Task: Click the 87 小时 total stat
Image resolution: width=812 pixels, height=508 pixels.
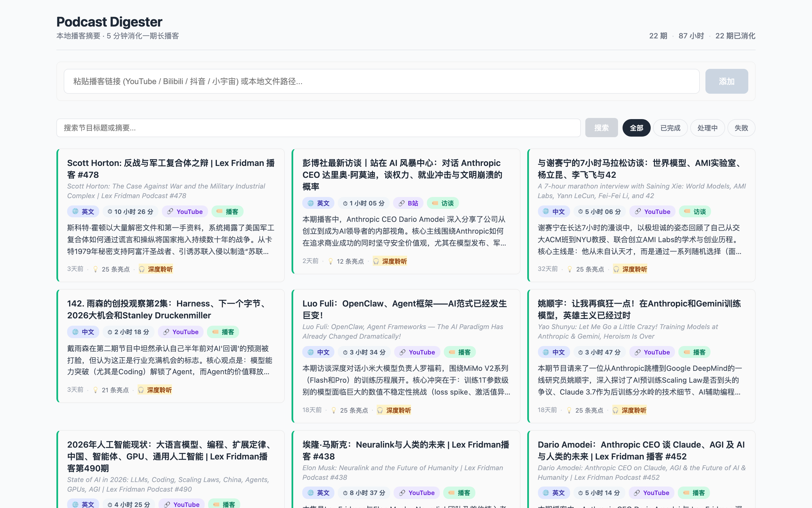Action: [691, 36]
